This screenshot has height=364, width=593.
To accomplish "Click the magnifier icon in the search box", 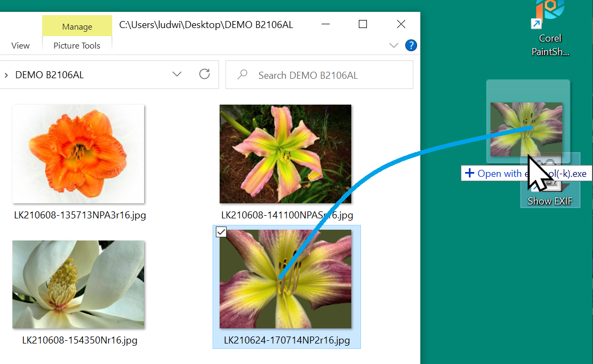I will coord(242,75).
